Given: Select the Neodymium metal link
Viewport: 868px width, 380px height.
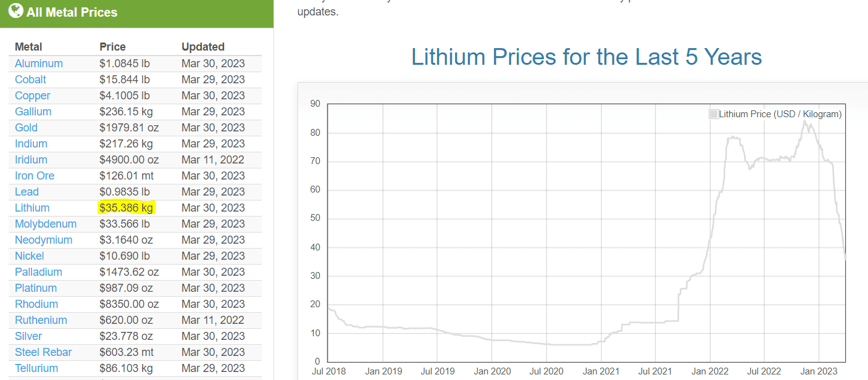Looking at the screenshot, I should pos(44,240).
